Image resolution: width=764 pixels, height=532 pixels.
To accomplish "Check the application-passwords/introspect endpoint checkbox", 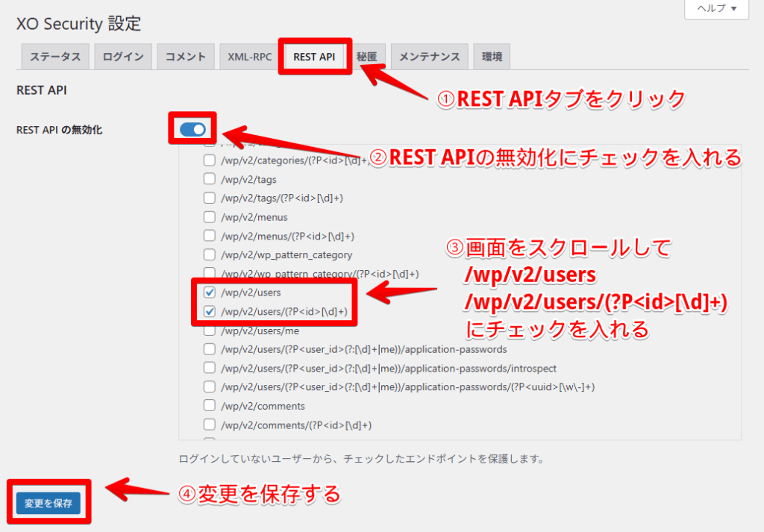I will [x=210, y=368].
